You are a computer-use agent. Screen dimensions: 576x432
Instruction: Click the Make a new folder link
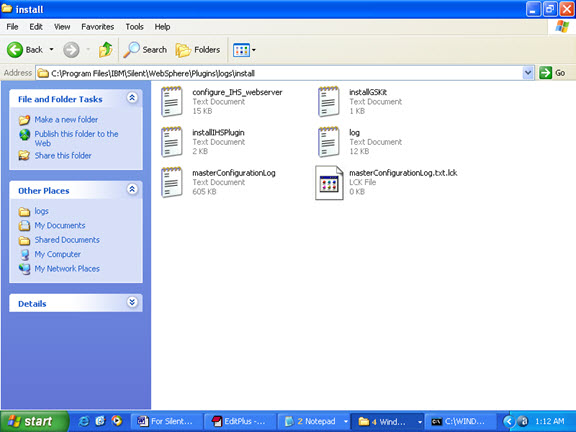[66, 119]
